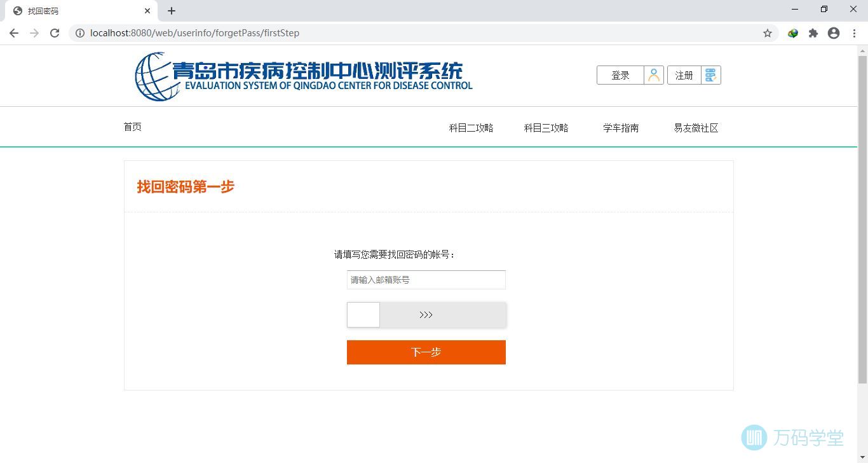Reload the page with the refresh icon
This screenshot has width=868, height=463.
coord(55,33)
